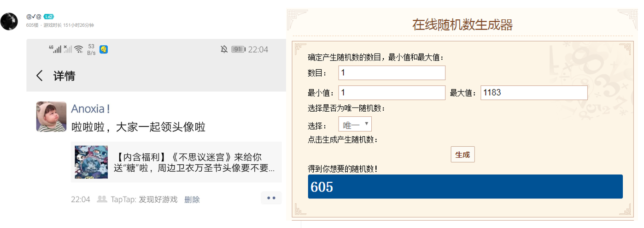Open the two-dot more options button
This screenshot has width=644, height=228.
pos(271,198)
